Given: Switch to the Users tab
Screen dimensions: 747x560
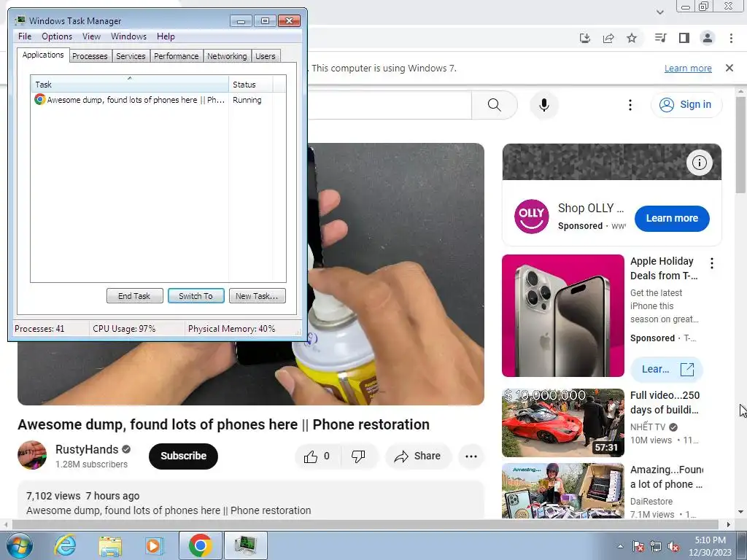Looking at the screenshot, I should tap(266, 56).
